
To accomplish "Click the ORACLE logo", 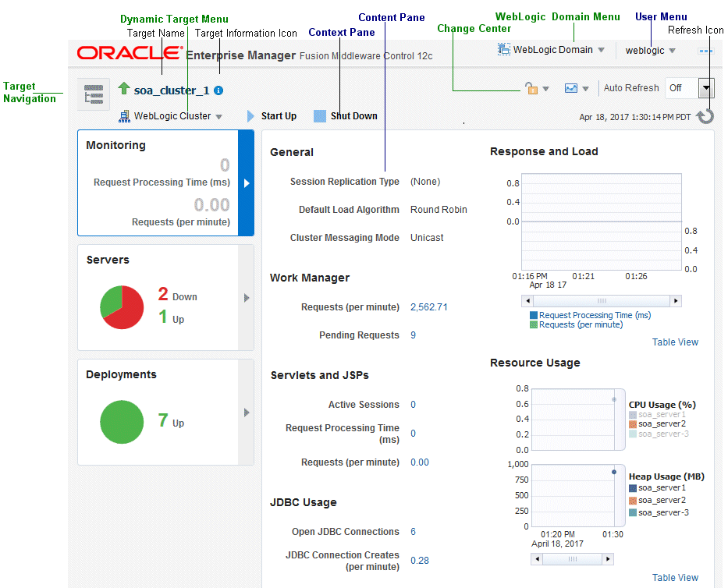I will [130, 53].
